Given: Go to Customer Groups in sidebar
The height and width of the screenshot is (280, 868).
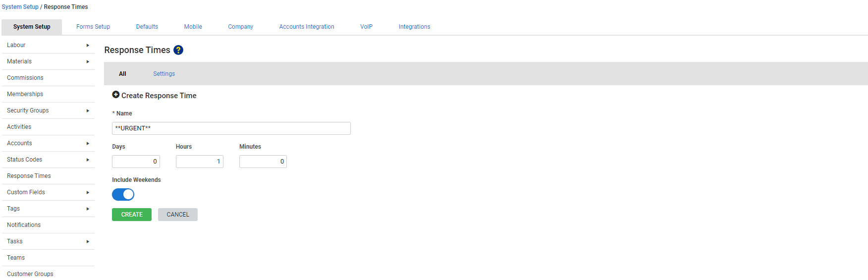Looking at the screenshot, I should pos(30,274).
